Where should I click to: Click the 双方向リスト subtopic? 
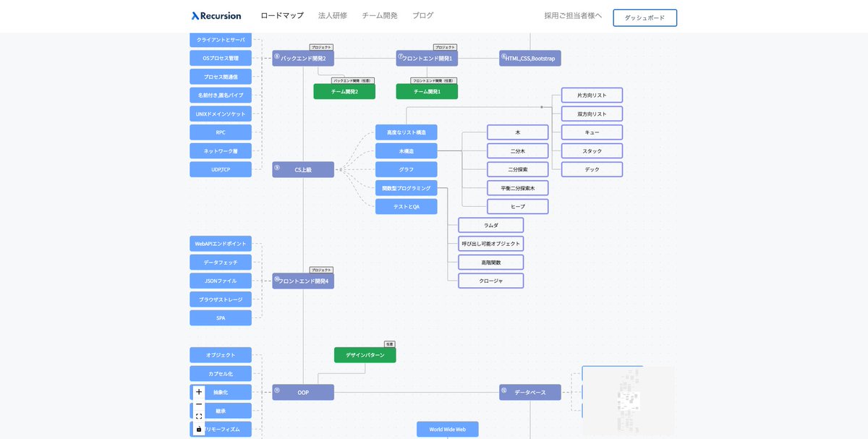point(592,114)
